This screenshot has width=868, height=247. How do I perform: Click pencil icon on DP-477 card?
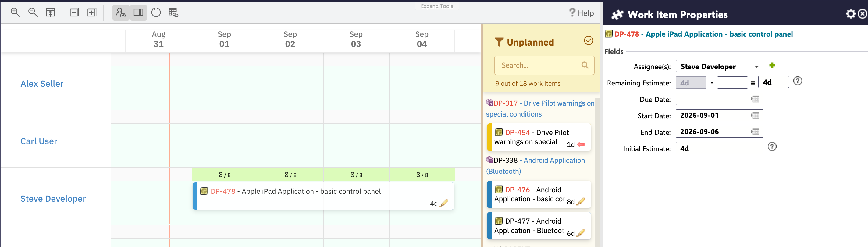[x=581, y=233]
